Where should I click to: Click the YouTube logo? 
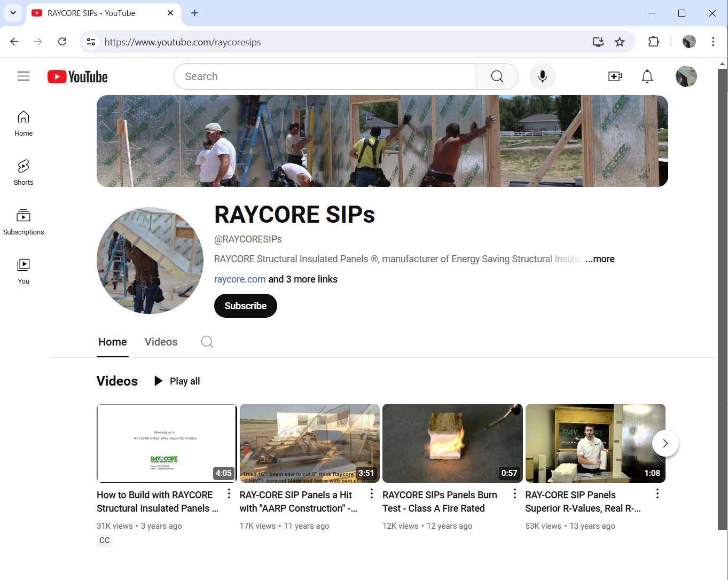pos(77,77)
